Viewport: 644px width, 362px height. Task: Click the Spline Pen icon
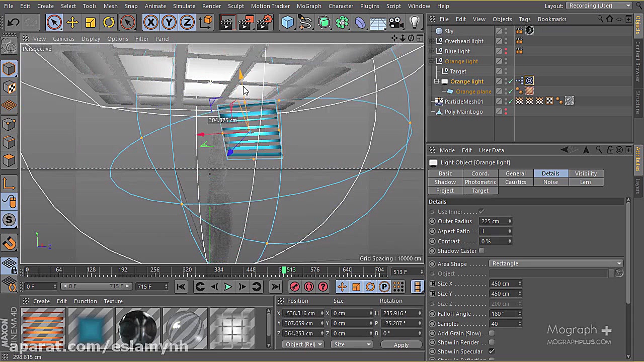pos(305,22)
